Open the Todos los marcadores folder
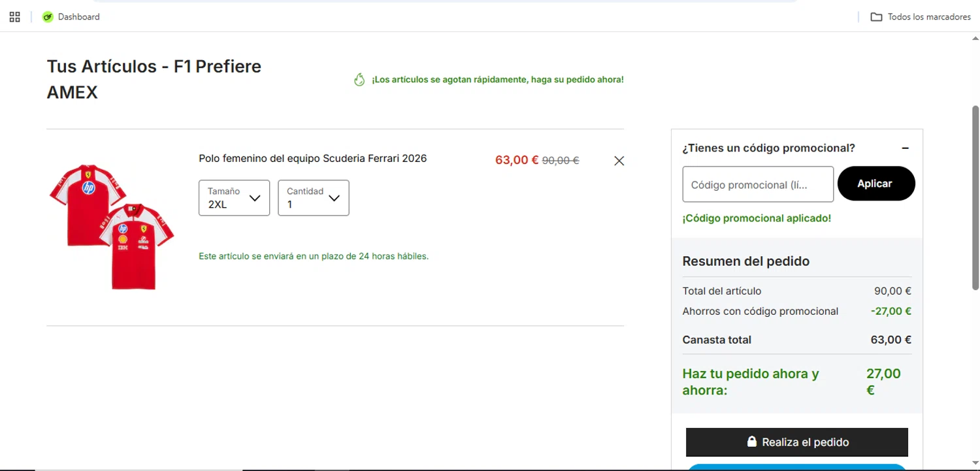The width and height of the screenshot is (980, 471). point(921,17)
